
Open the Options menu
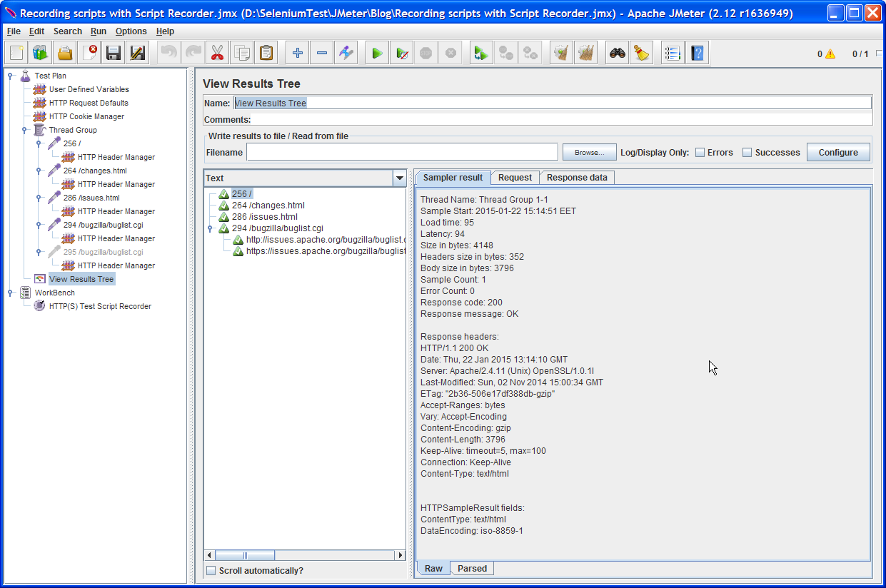click(x=131, y=31)
